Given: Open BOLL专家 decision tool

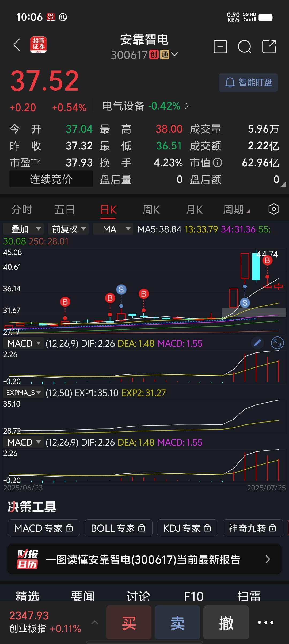Looking at the screenshot, I should [x=118, y=528].
